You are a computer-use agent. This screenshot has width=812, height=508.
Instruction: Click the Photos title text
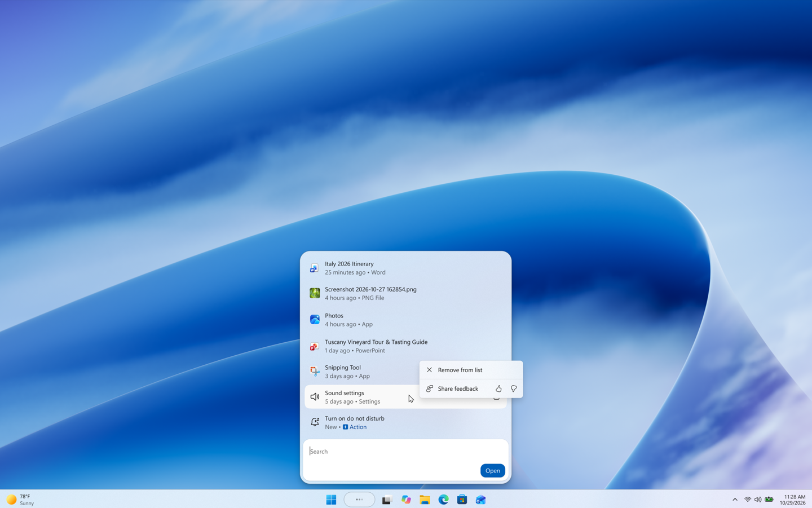pyautogui.click(x=334, y=316)
